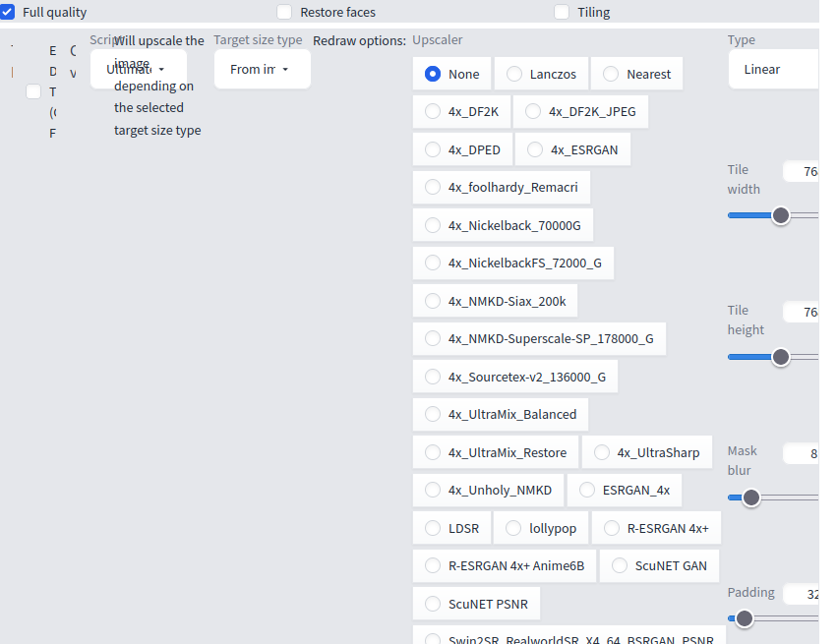Open the redraw Type dropdown showing Linear
This screenshot has width=837, height=644.
click(777, 69)
